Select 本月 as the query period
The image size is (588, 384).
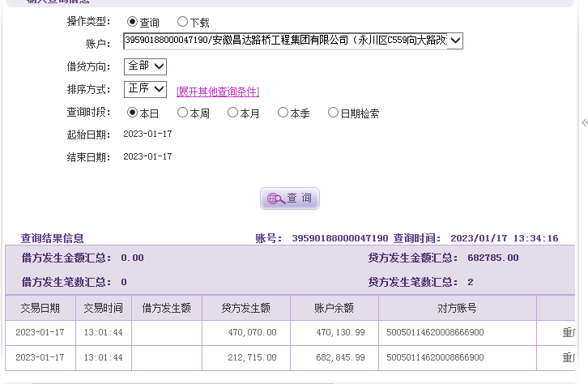pyautogui.click(x=232, y=113)
